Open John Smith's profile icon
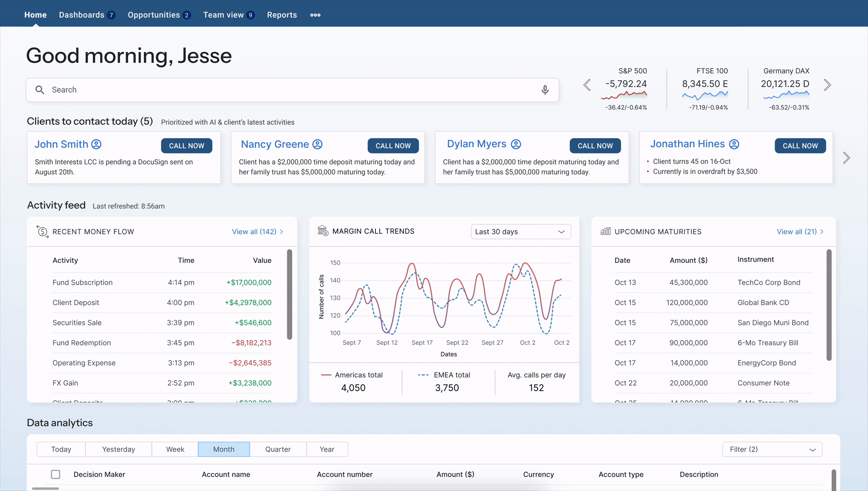868x491 pixels. click(x=96, y=144)
